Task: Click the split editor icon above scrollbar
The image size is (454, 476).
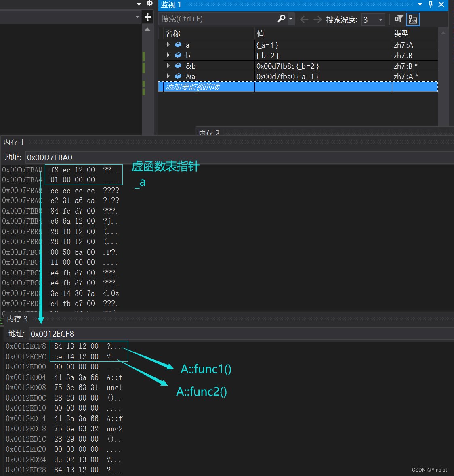Action: (x=147, y=17)
